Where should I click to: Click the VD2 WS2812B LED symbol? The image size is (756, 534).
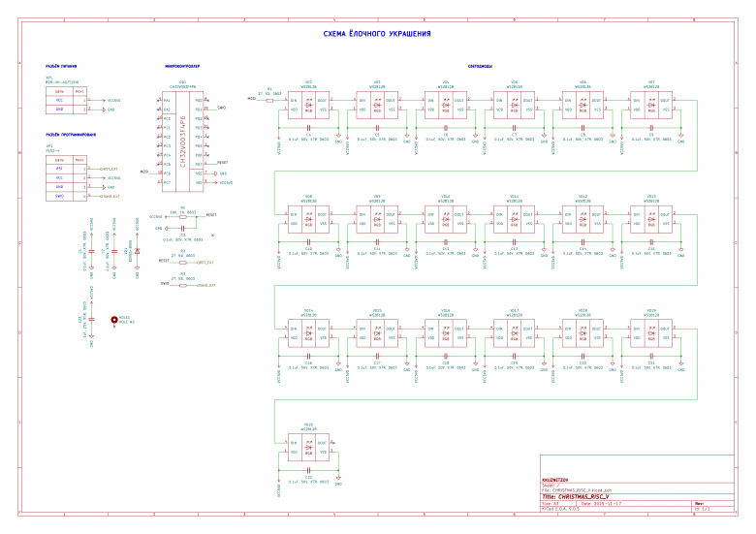(308, 105)
